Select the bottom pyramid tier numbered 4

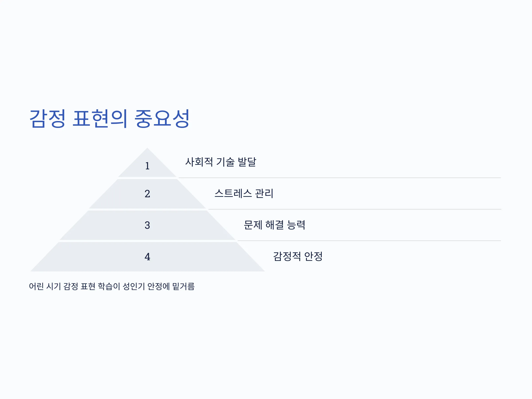pyautogui.click(x=147, y=257)
